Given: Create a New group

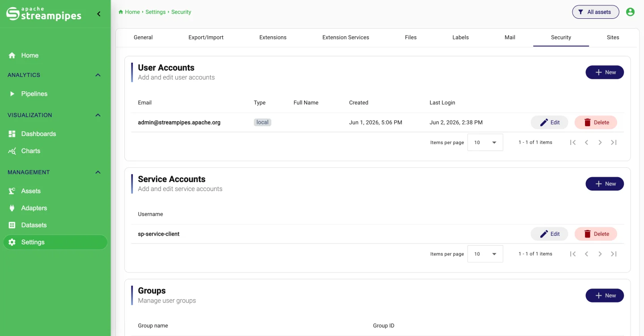Looking at the screenshot, I should click(605, 296).
